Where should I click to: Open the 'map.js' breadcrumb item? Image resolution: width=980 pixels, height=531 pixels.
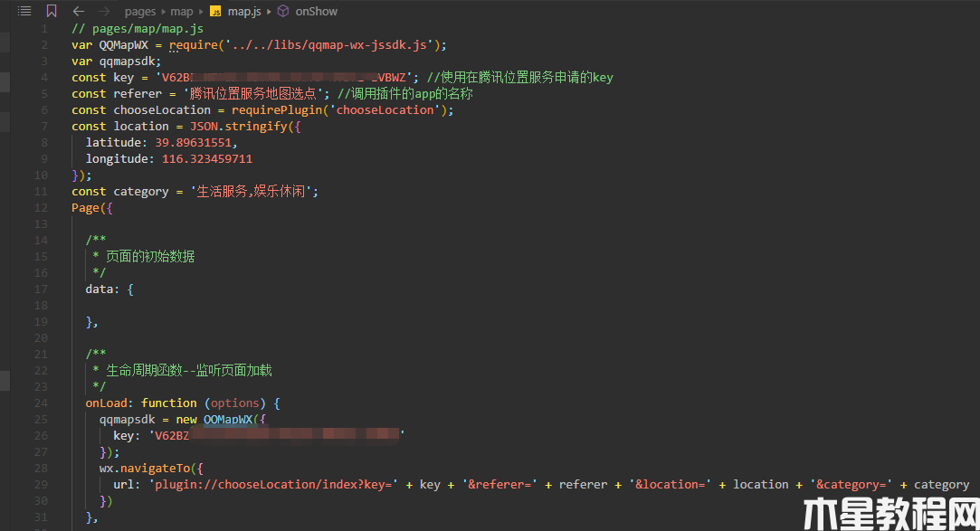pyautogui.click(x=244, y=11)
